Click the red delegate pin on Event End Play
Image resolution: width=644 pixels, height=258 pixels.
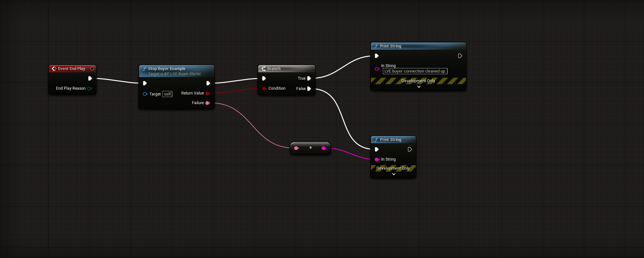(92, 69)
